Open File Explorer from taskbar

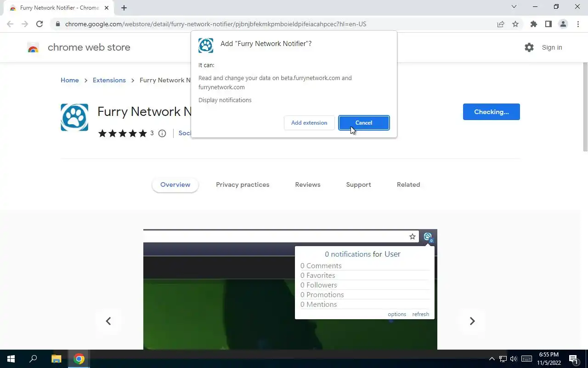click(x=56, y=359)
